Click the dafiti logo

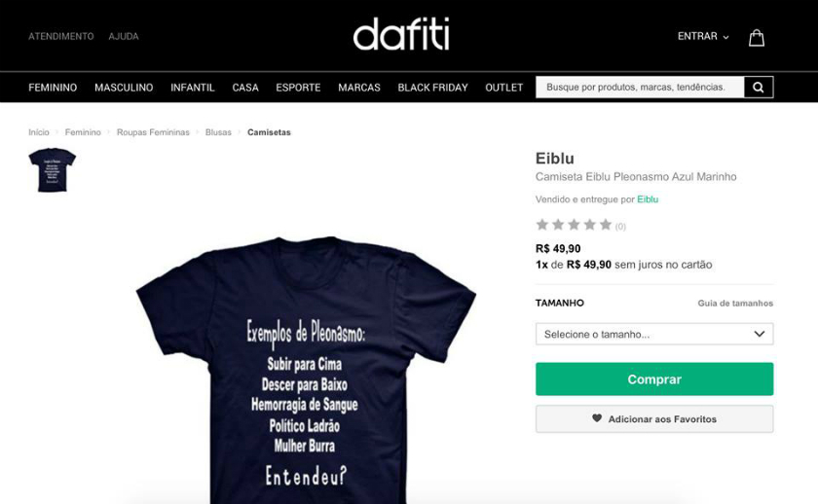click(401, 34)
